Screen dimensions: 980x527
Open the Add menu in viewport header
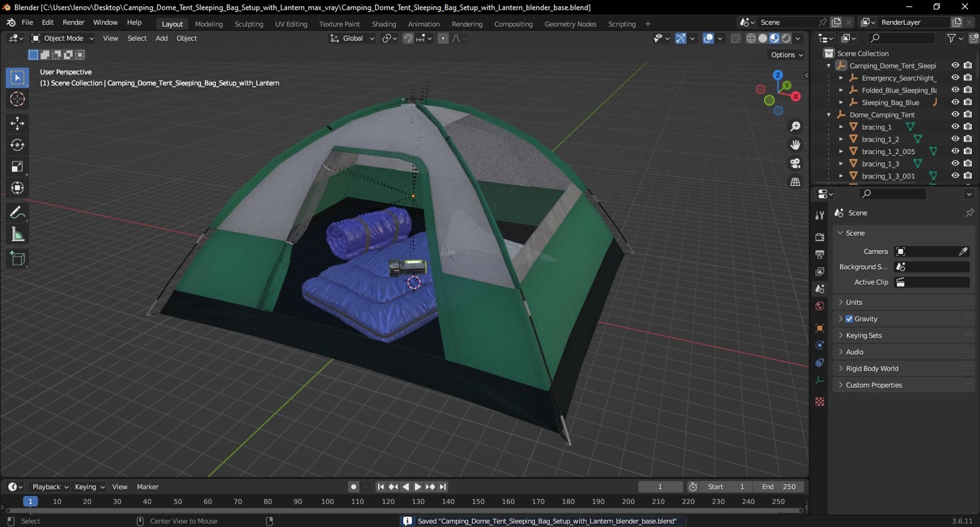click(x=161, y=38)
